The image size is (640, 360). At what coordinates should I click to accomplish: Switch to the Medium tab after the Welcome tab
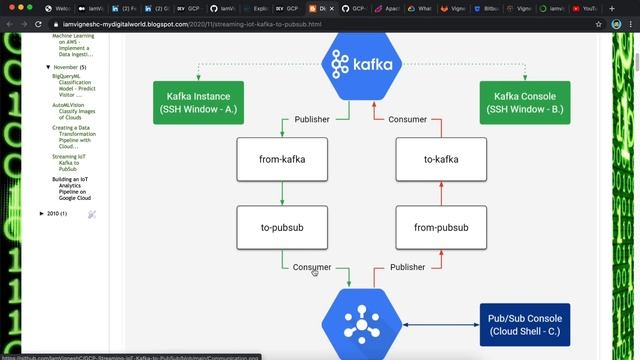90,9
